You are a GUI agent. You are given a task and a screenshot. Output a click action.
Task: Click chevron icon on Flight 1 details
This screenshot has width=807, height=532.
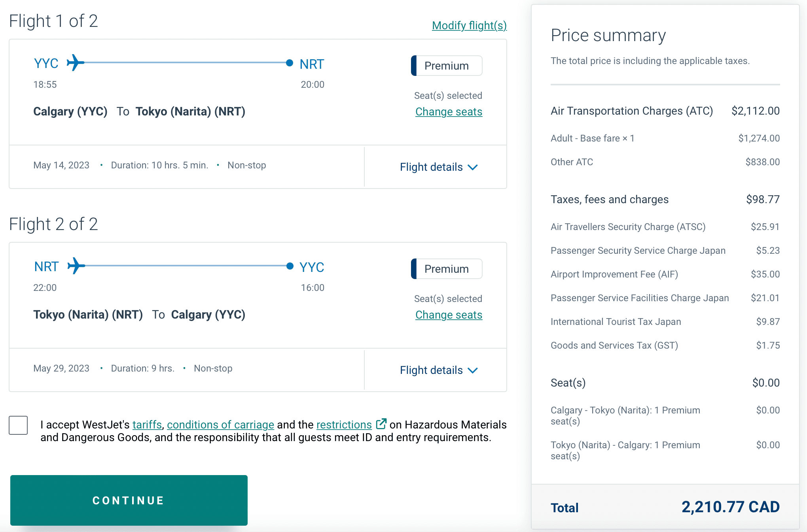[x=473, y=168]
